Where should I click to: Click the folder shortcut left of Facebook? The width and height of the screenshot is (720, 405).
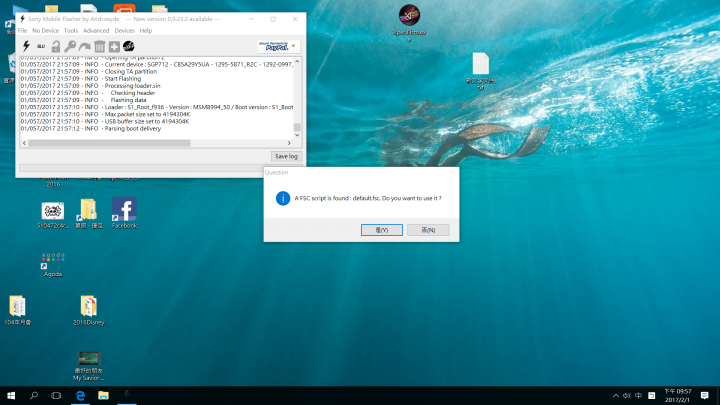tap(89, 210)
